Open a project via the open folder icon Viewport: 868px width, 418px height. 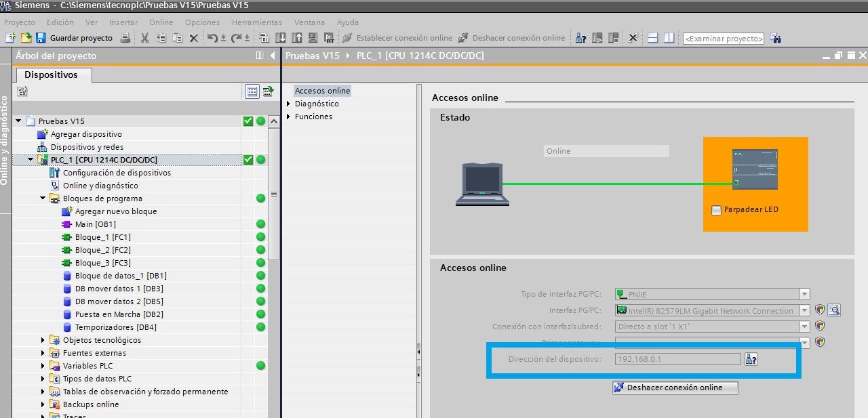(x=26, y=38)
